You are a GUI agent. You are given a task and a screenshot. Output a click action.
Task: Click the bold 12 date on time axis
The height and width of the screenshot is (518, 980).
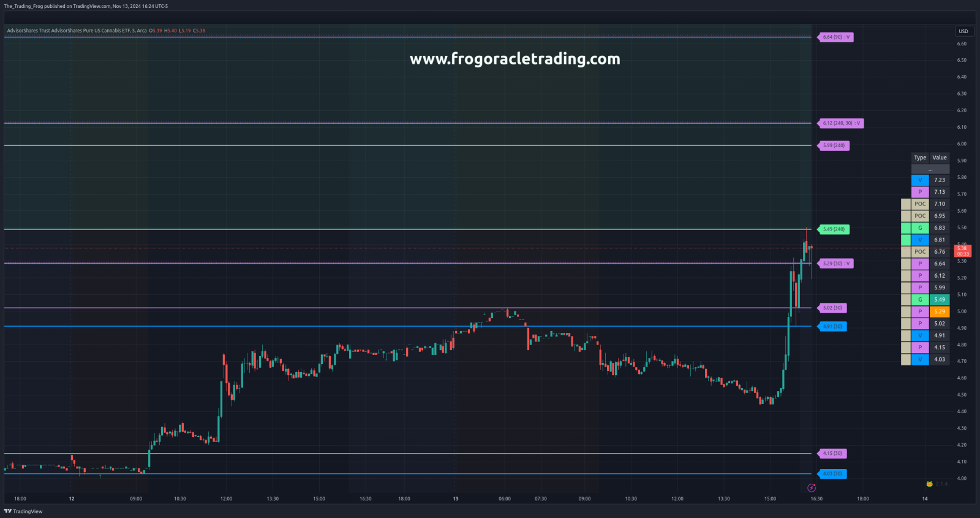(72, 499)
